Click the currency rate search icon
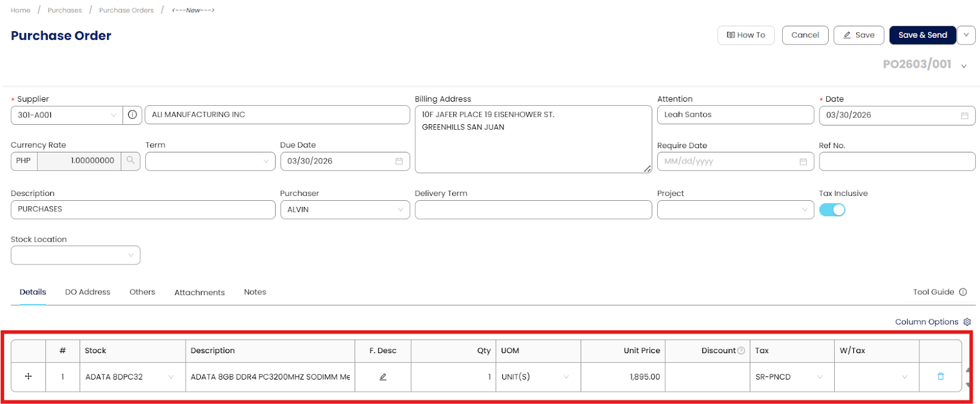 pos(130,160)
